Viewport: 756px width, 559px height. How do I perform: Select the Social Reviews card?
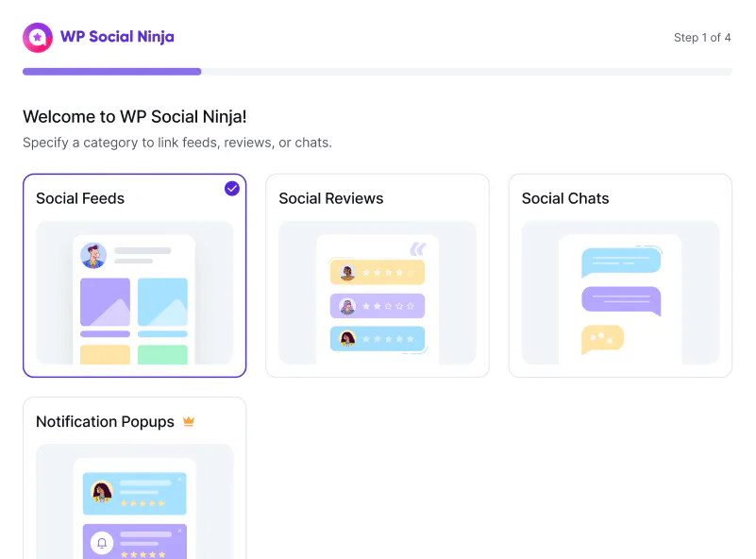[x=378, y=276]
